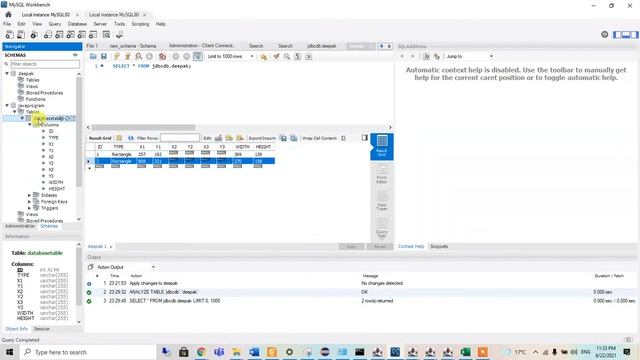Switch to the Administration tab in Navigator

pyautogui.click(x=20, y=226)
